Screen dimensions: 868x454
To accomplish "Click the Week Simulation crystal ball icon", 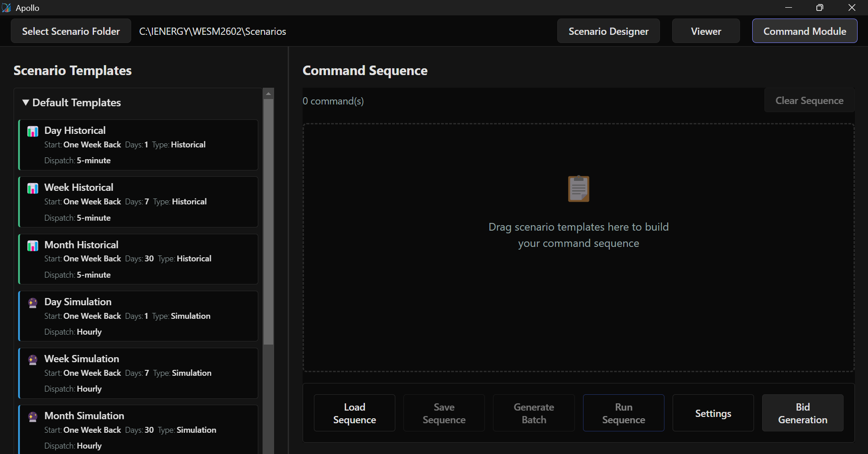I will point(33,360).
